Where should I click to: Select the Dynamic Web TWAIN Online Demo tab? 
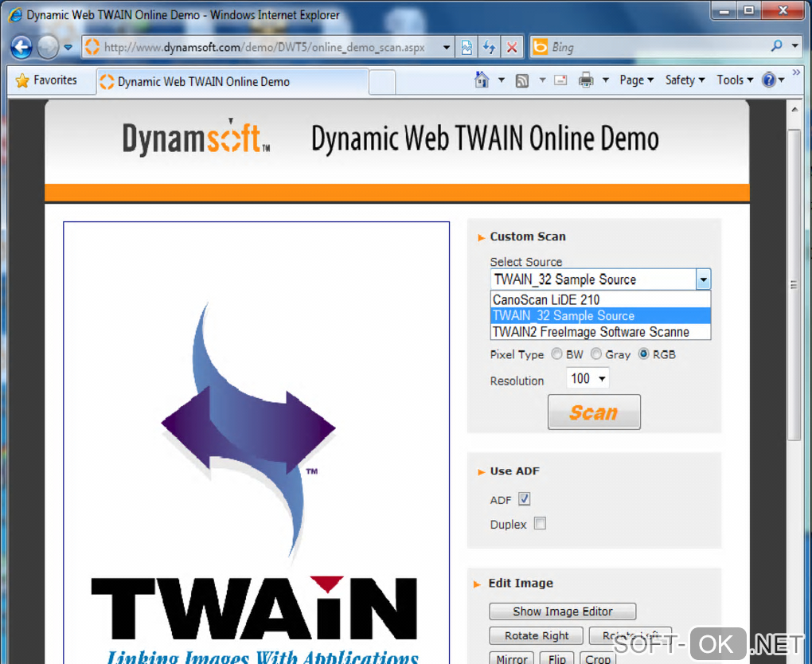tap(233, 82)
